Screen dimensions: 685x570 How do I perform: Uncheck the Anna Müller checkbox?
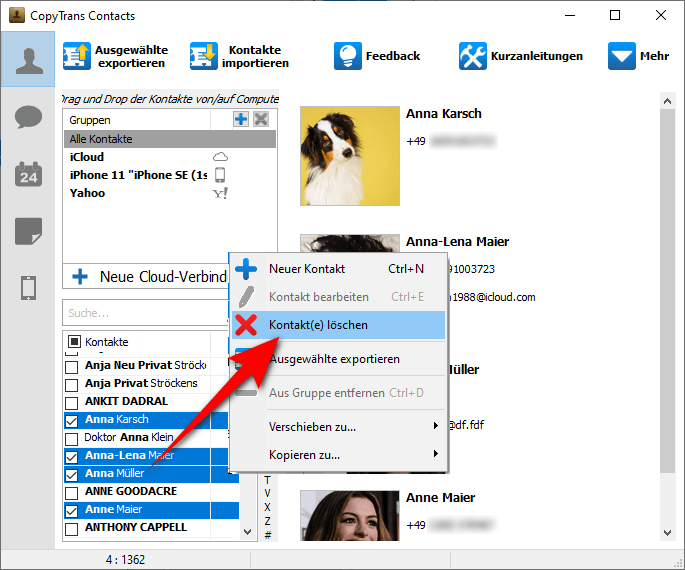[71, 475]
